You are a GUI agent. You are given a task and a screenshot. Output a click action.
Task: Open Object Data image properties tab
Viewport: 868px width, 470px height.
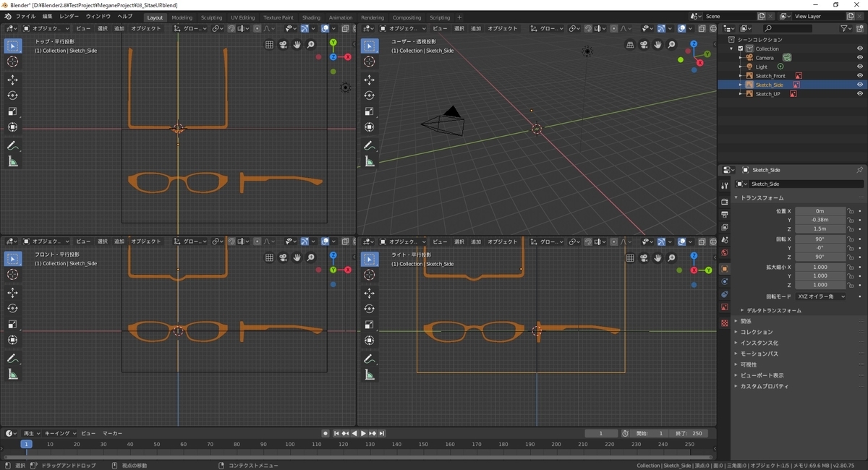[725, 307]
